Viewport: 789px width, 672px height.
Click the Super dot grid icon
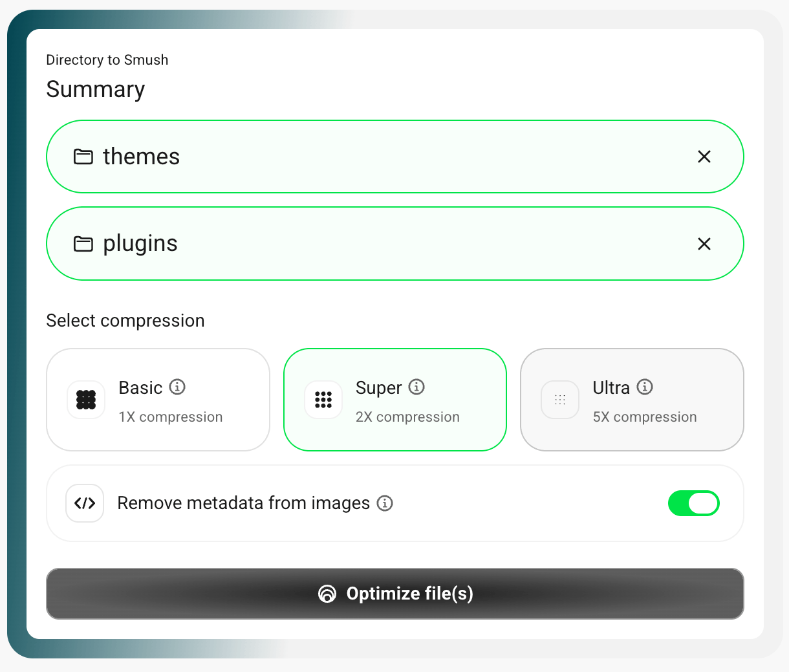point(323,400)
